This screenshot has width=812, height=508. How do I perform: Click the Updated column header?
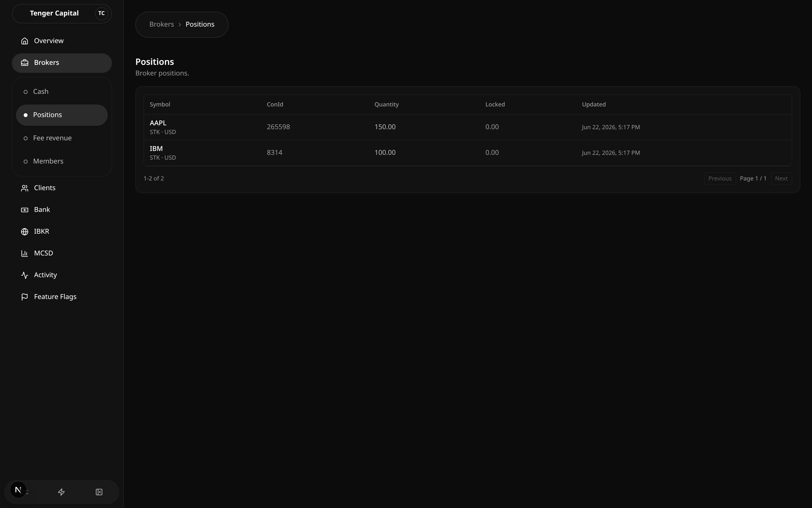tap(594, 105)
